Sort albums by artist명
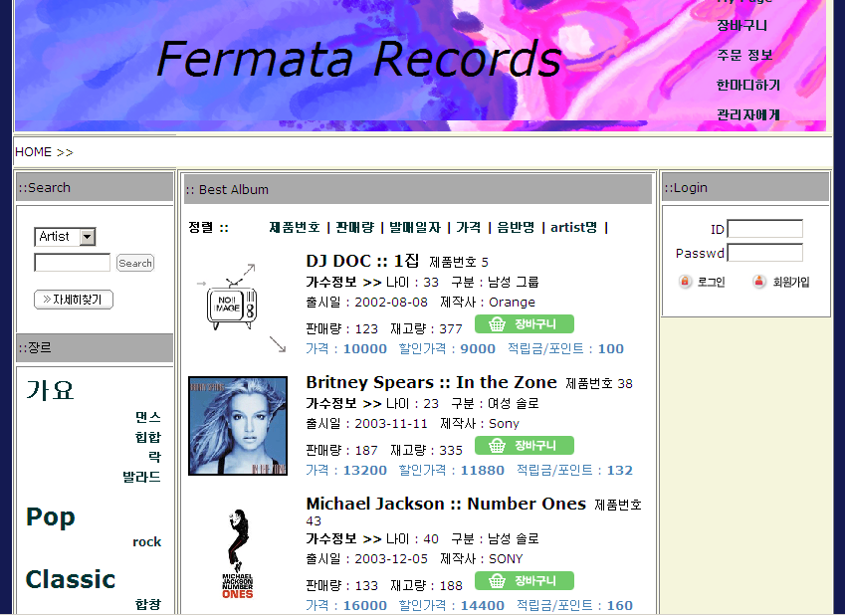 574,228
